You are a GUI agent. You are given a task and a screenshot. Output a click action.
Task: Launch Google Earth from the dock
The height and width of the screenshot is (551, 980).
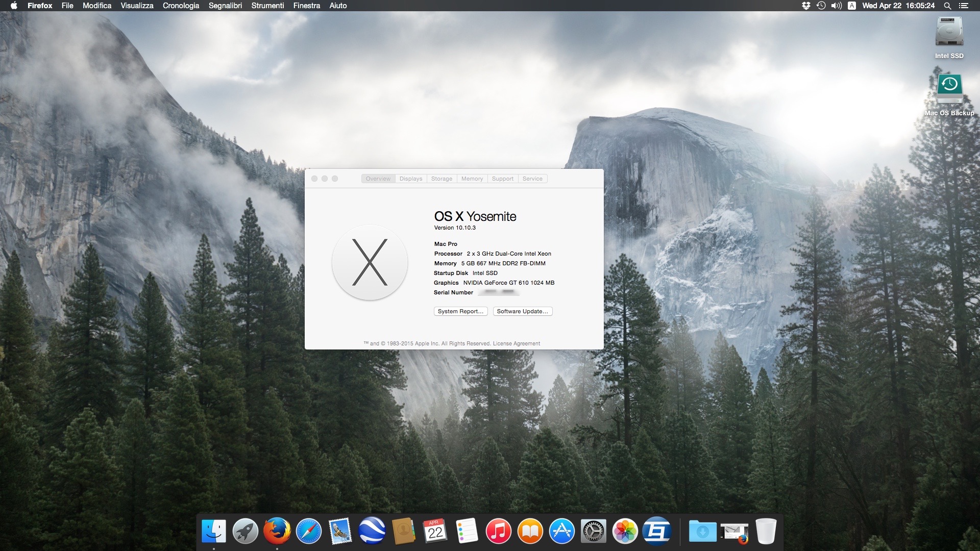(372, 532)
